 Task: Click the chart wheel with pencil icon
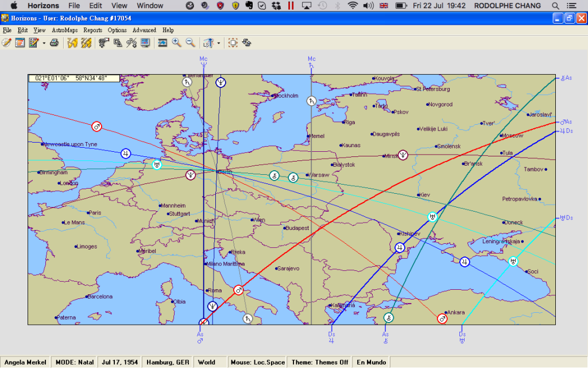(6, 43)
